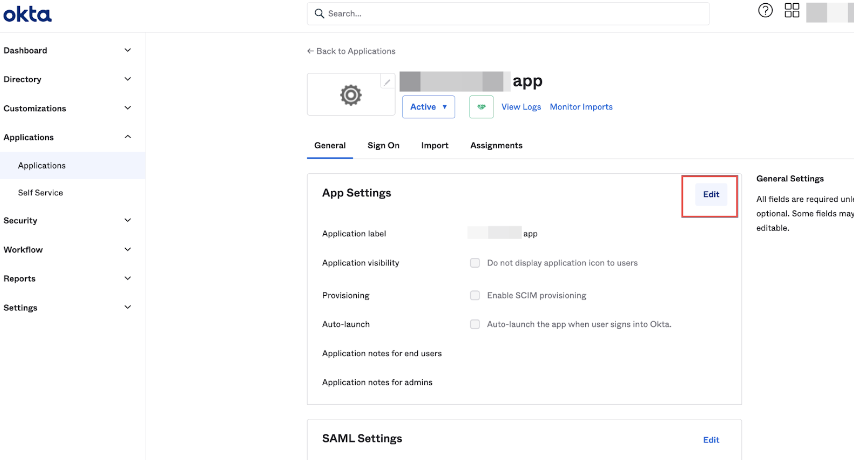
Task: Switch to the Sign On tab
Action: coord(383,145)
